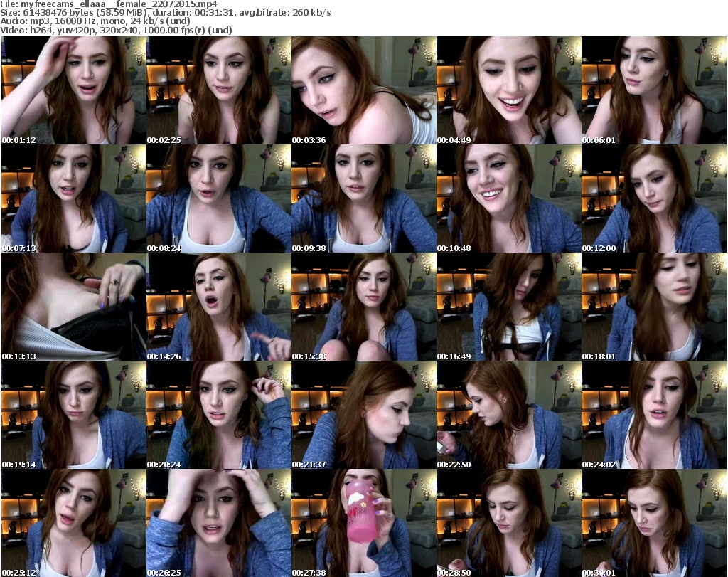The image size is (728, 577).
Task: Select the thumbnail stamped 00:04:49
Action: [x=509, y=90]
